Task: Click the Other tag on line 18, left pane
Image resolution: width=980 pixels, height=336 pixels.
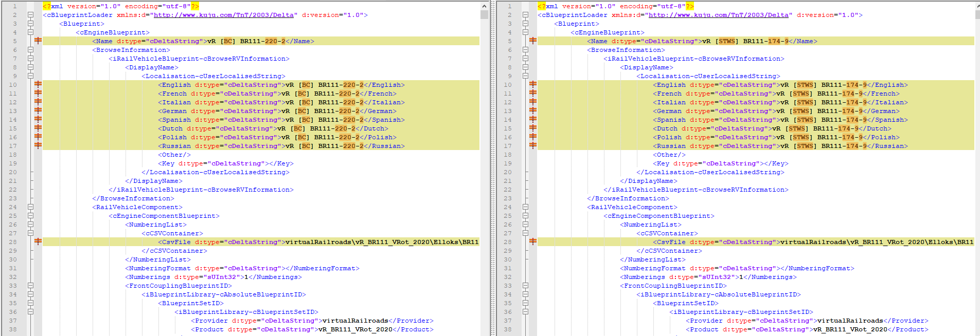Action: pyautogui.click(x=174, y=155)
